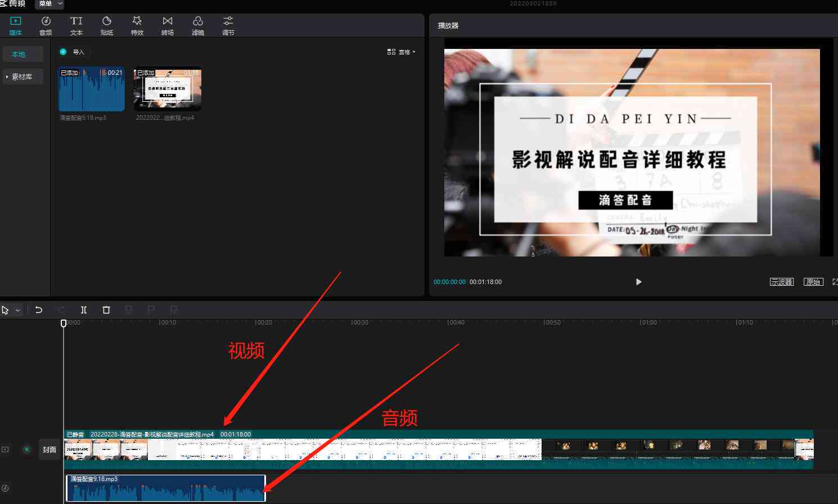Click the 原始 original ratio button
Image resolution: width=838 pixels, height=504 pixels.
(x=813, y=282)
